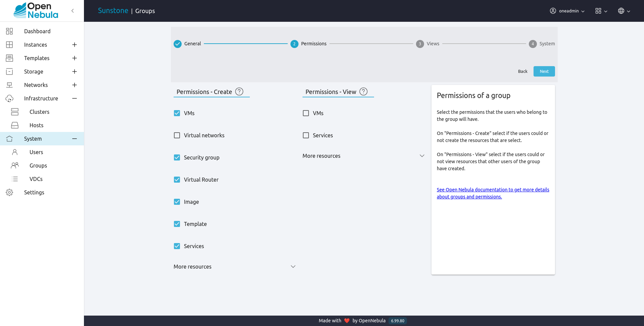
Task: Click the General step checkmark icon
Action: 178,44
